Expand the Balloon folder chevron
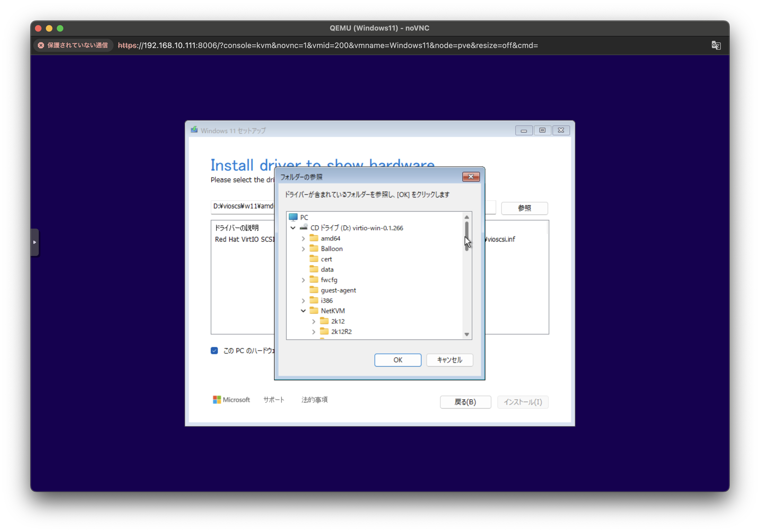The width and height of the screenshot is (760, 532). pyautogui.click(x=303, y=249)
